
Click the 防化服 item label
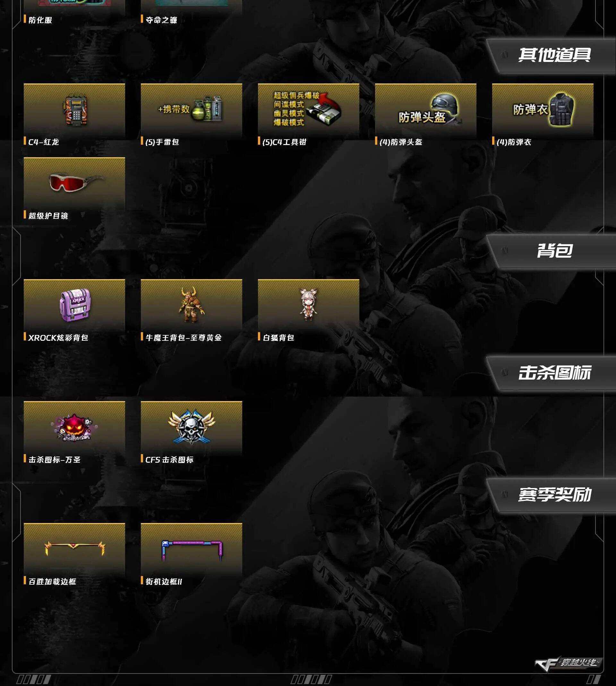click(x=40, y=20)
